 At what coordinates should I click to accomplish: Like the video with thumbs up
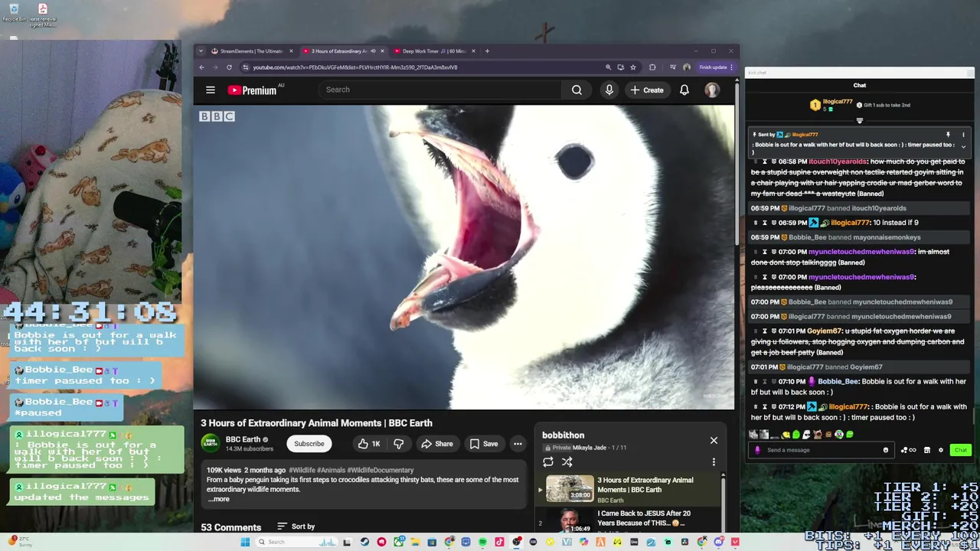pyautogui.click(x=369, y=444)
